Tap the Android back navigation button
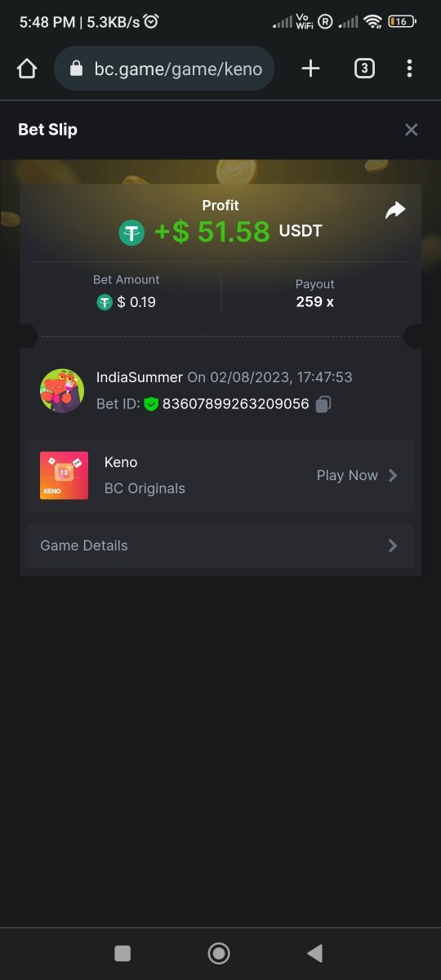 point(314,953)
